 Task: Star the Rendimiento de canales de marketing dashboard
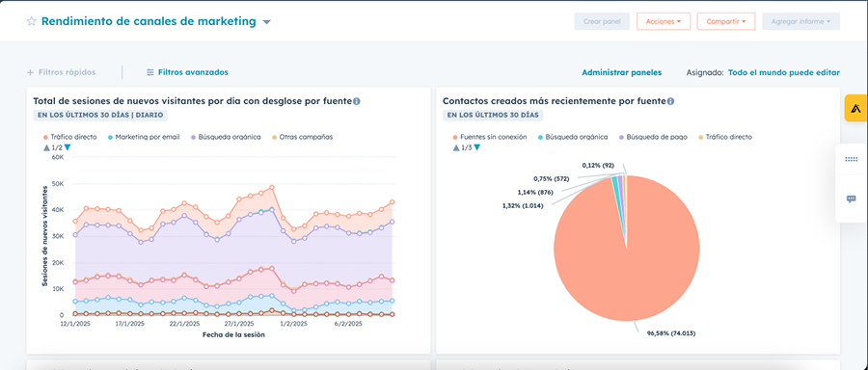pyautogui.click(x=32, y=21)
